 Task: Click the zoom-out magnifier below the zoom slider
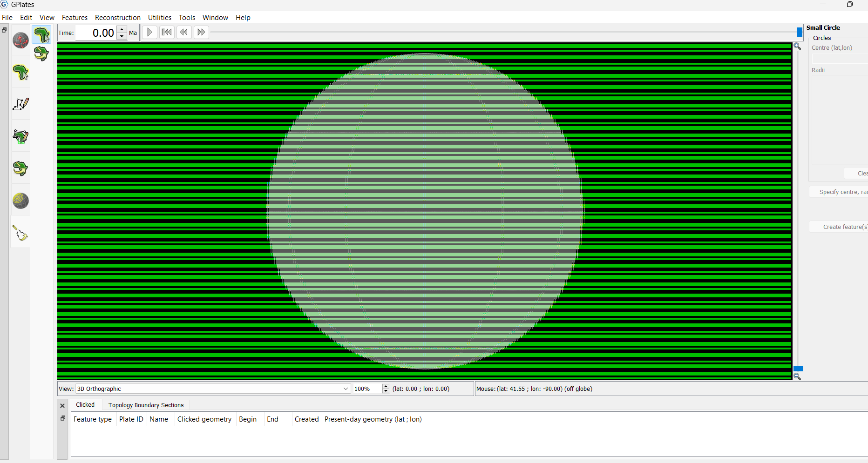pos(797,376)
